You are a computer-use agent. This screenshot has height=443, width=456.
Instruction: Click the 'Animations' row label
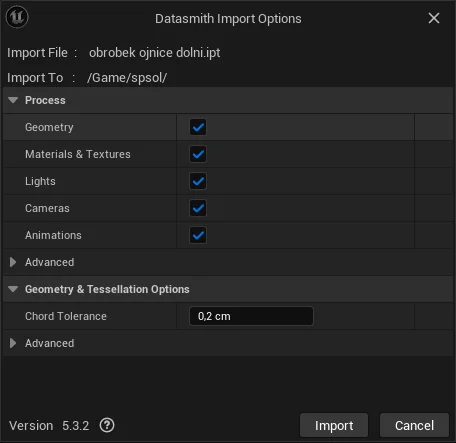click(x=53, y=235)
